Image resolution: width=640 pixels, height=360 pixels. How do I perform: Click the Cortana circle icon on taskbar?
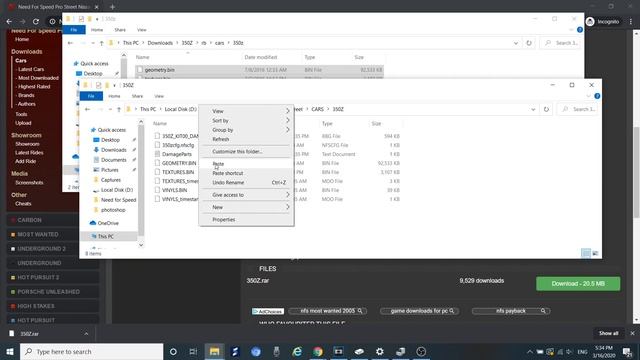173,351
